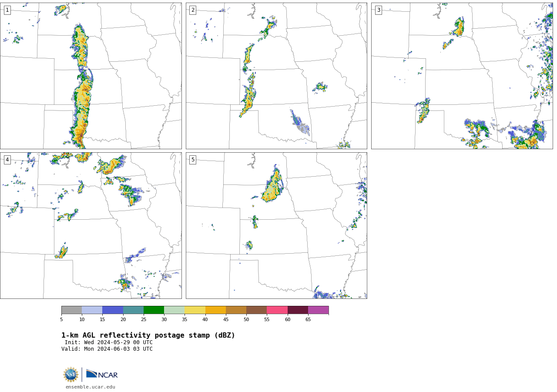Screen dimensions: 557x392
Task: Click the number 3 panel label
Action: (x=378, y=10)
